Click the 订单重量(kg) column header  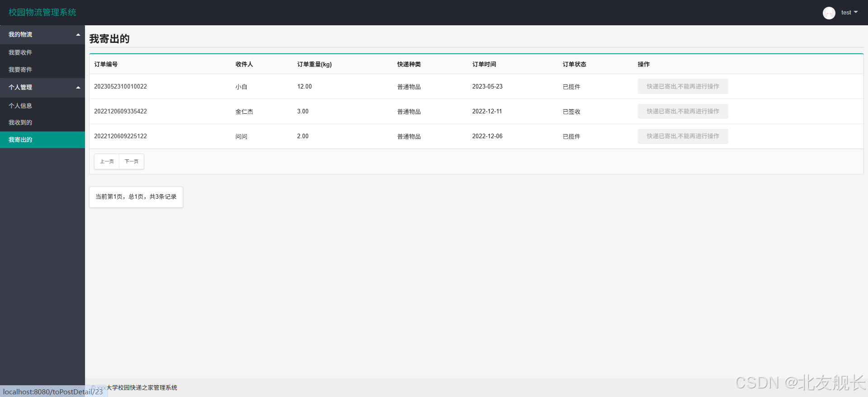tap(314, 64)
